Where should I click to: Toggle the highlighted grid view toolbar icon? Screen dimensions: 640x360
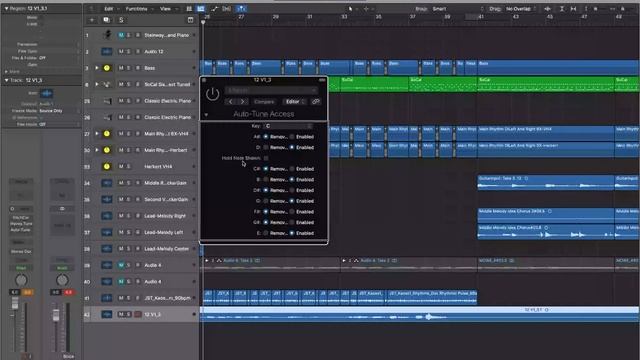tap(201, 9)
